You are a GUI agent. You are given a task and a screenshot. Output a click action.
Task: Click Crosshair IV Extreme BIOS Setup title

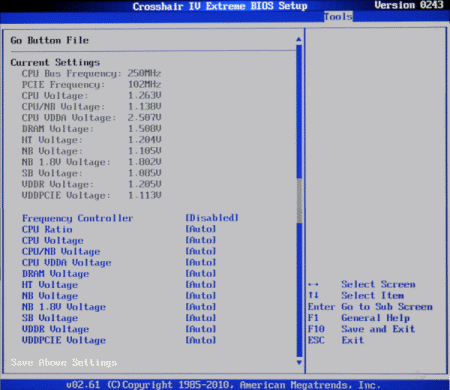(220, 6)
